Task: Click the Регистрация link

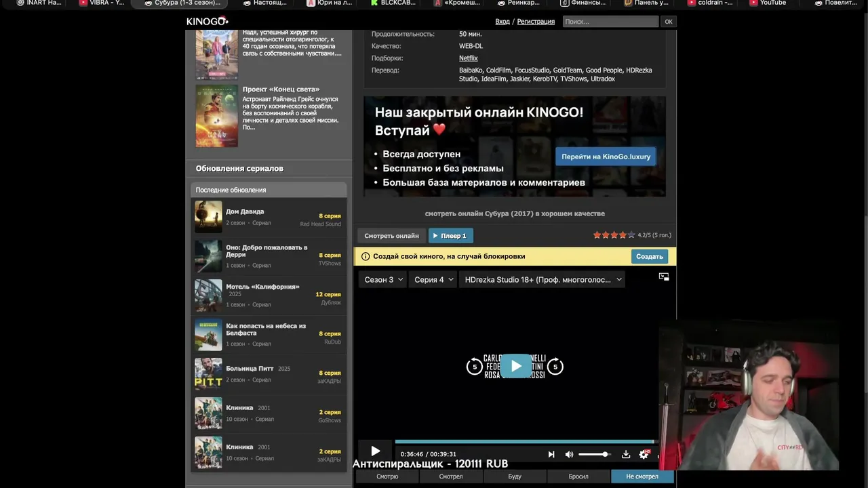Action: coord(536,22)
